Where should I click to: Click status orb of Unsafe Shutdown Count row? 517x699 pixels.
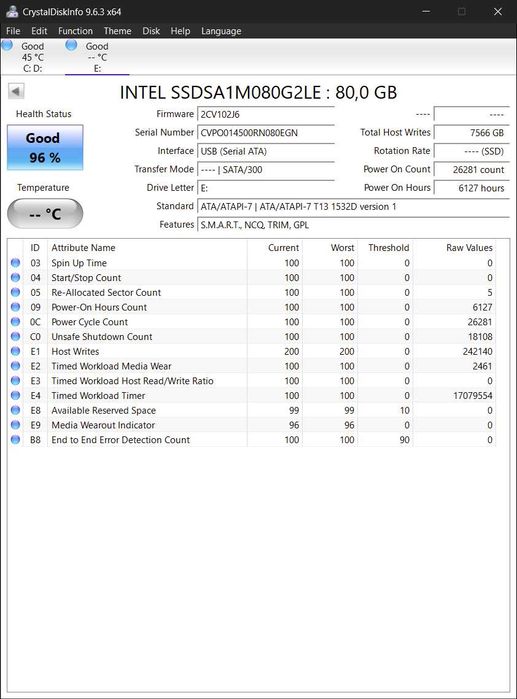pyautogui.click(x=16, y=336)
